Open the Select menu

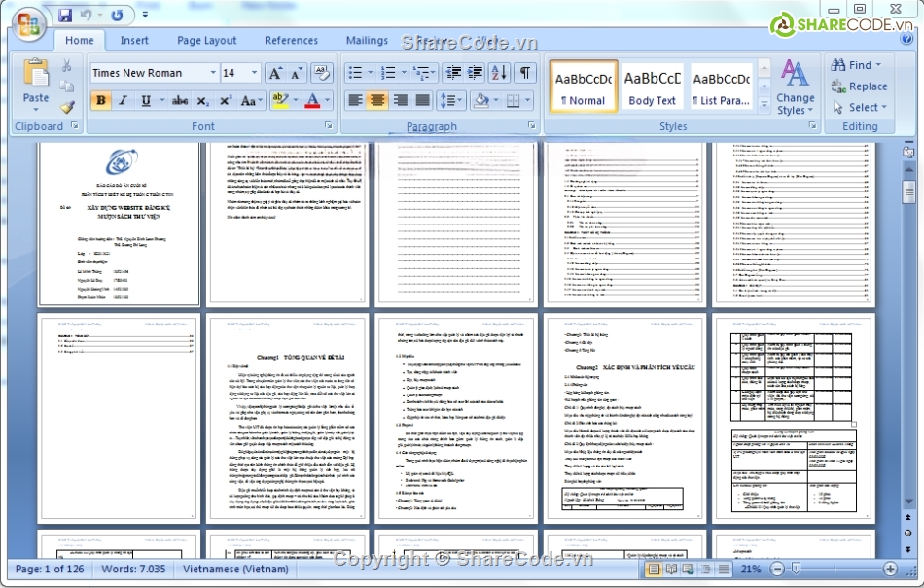[860, 107]
